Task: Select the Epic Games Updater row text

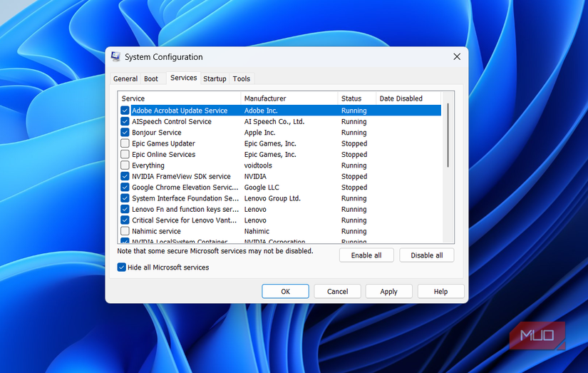Action: [x=163, y=143]
